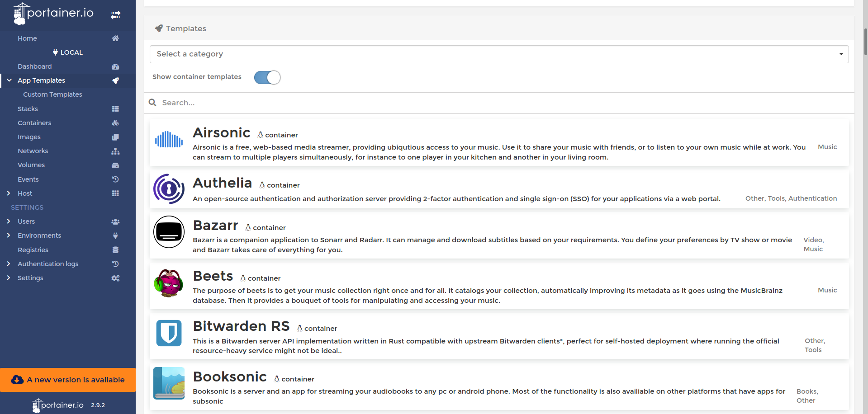Open the Booksonic template title

tap(230, 377)
